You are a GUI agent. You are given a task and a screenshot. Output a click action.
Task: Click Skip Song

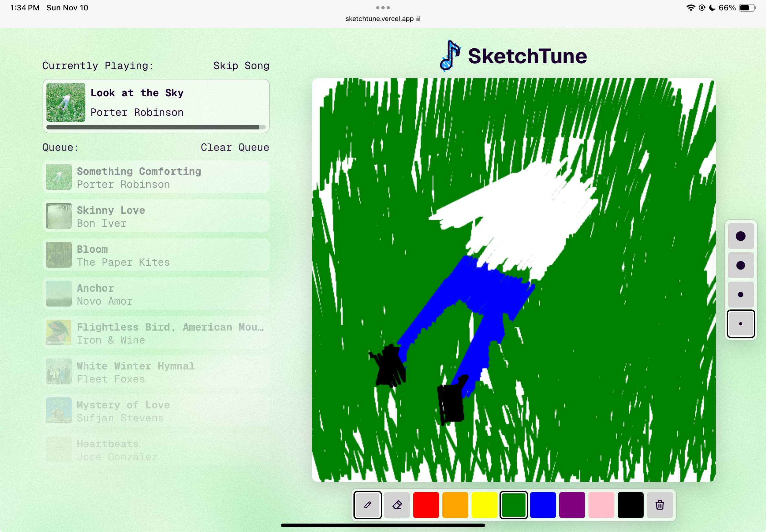[241, 66]
